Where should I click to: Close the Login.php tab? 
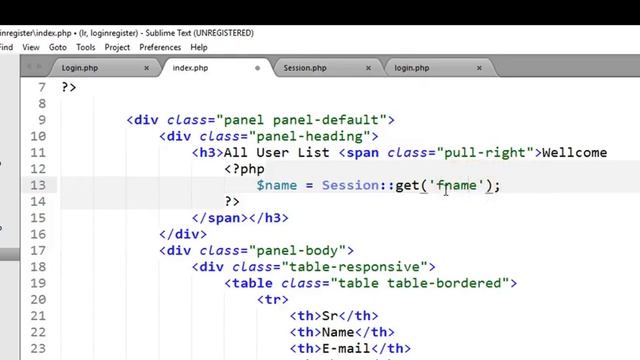147,68
